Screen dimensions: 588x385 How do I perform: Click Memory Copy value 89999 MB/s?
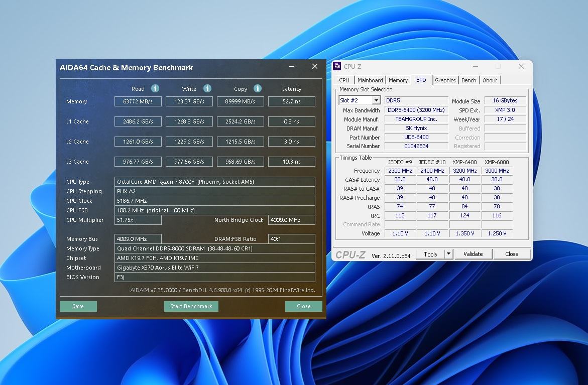[x=240, y=101]
